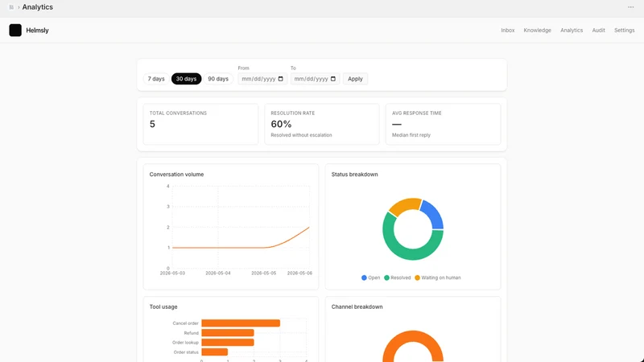Viewport: 644px width, 362px height.
Task: Open the Knowledge page
Action: [537, 31]
